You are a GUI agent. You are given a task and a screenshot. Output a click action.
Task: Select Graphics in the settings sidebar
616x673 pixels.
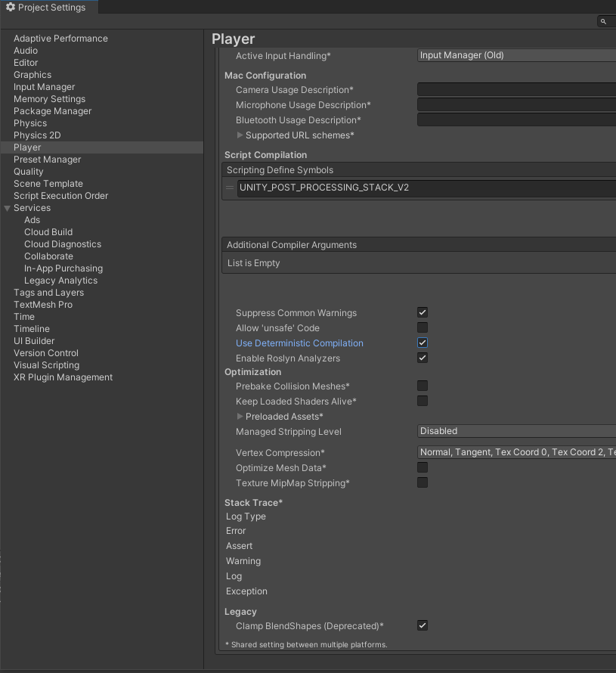click(32, 74)
